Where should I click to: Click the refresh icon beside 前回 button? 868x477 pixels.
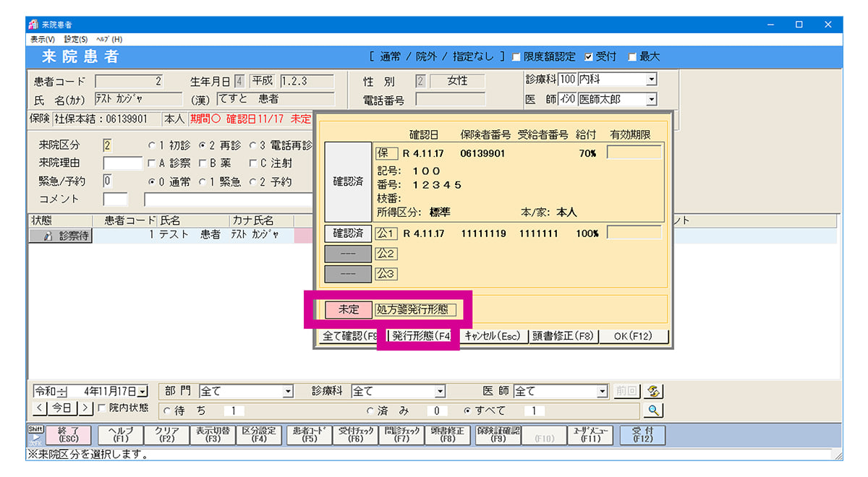tap(655, 391)
